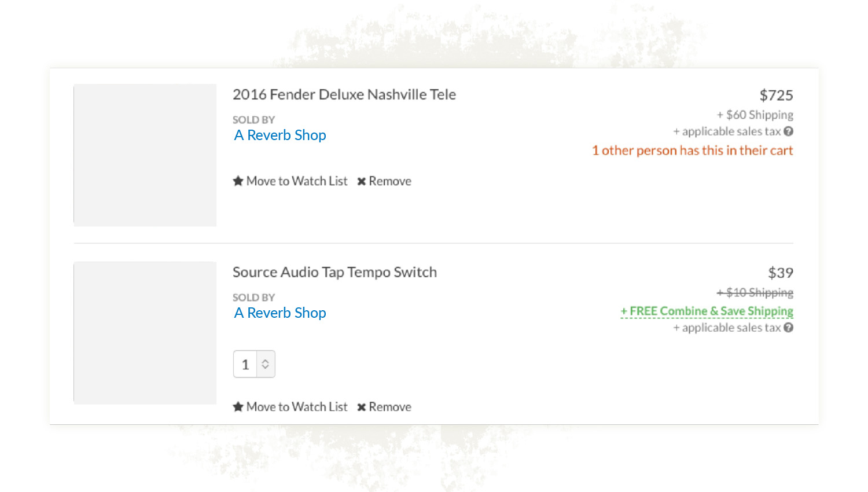Image resolution: width=868 pixels, height=492 pixels.
Task: Select Move to Watch List for Fender Tele
Action: (297, 181)
